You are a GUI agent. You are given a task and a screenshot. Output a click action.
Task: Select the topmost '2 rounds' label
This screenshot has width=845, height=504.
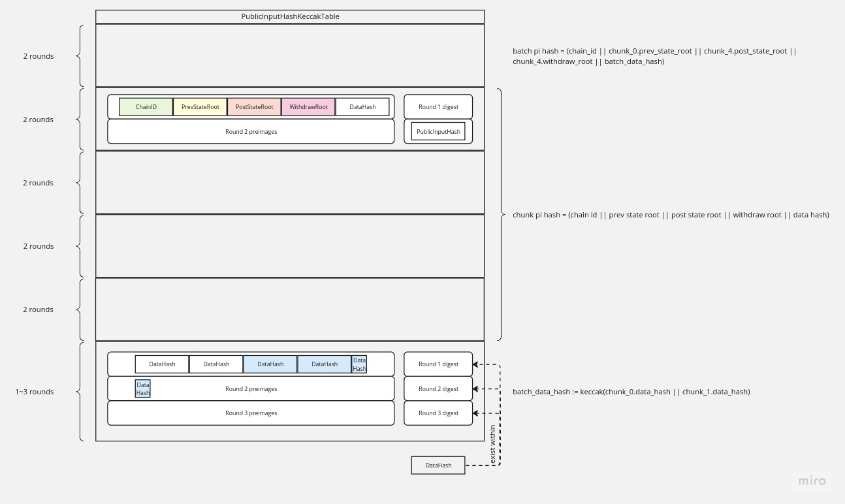[39, 56]
